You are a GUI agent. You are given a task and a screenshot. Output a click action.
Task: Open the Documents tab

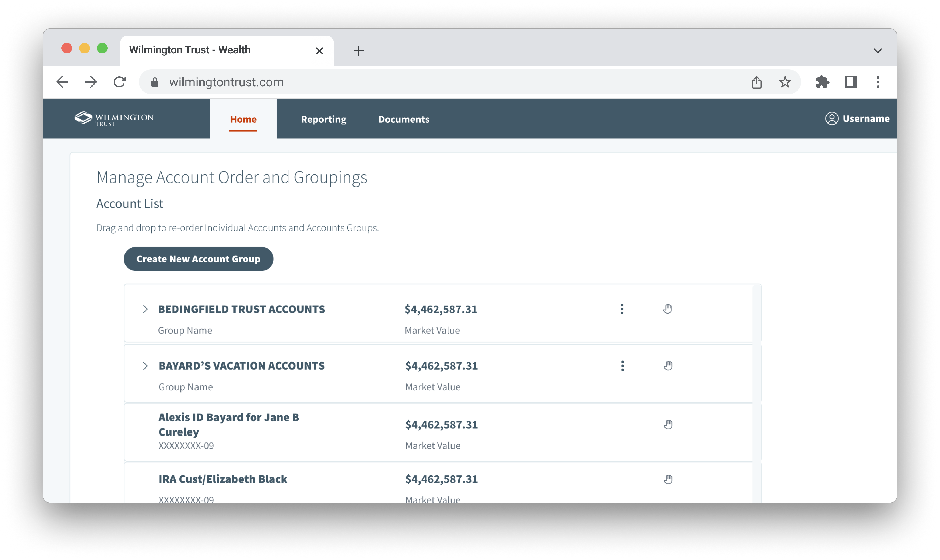pos(404,119)
